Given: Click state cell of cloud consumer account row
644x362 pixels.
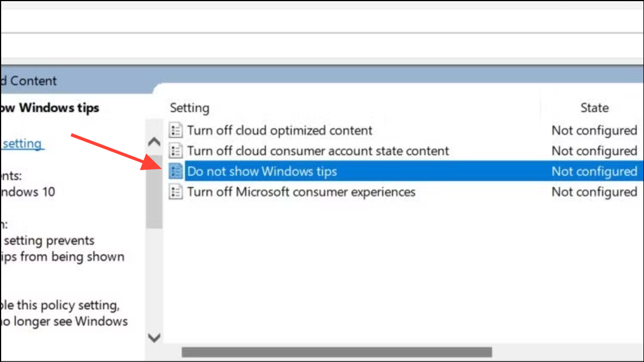Looking at the screenshot, I should pyautogui.click(x=594, y=151).
